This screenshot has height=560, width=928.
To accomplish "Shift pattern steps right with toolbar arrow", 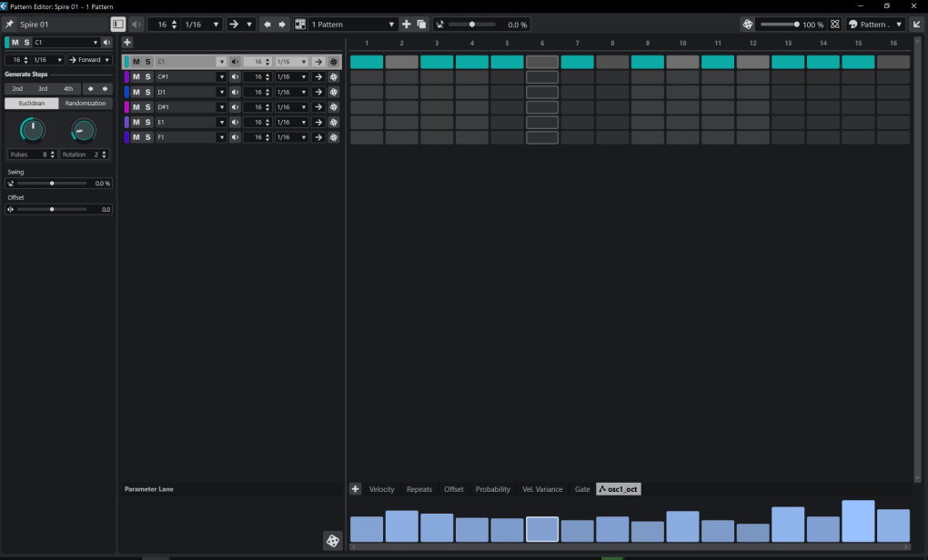I will (282, 25).
